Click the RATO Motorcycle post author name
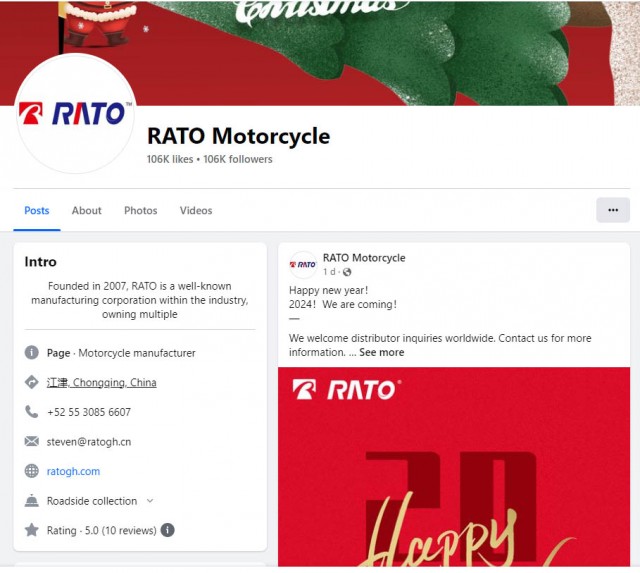The width and height of the screenshot is (640, 573). tap(364, 258)
